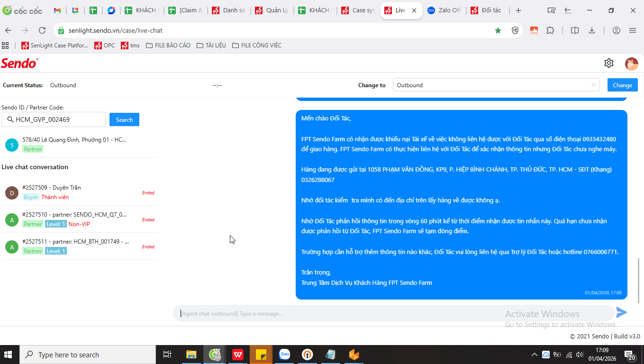This screenshot has width=644, height=364.
Task: Click the Sendo logo
Action: 19,63
